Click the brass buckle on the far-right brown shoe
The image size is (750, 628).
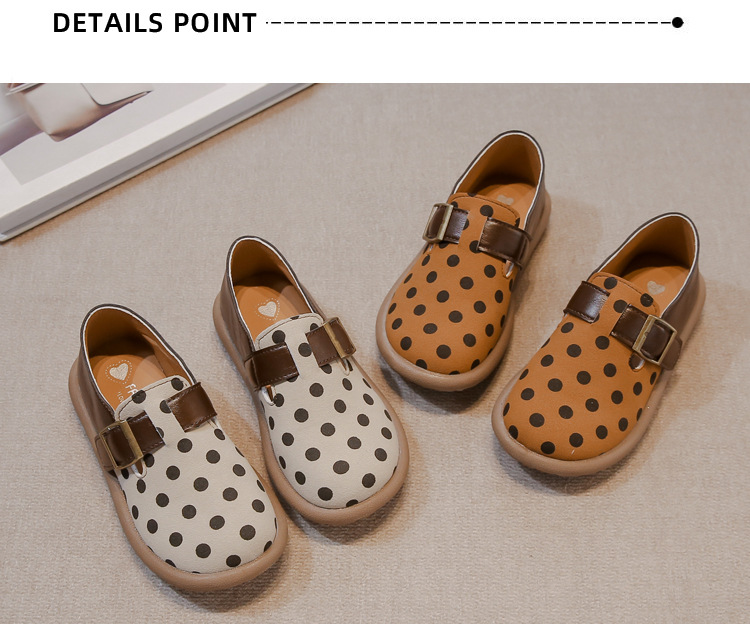point(655,340)
